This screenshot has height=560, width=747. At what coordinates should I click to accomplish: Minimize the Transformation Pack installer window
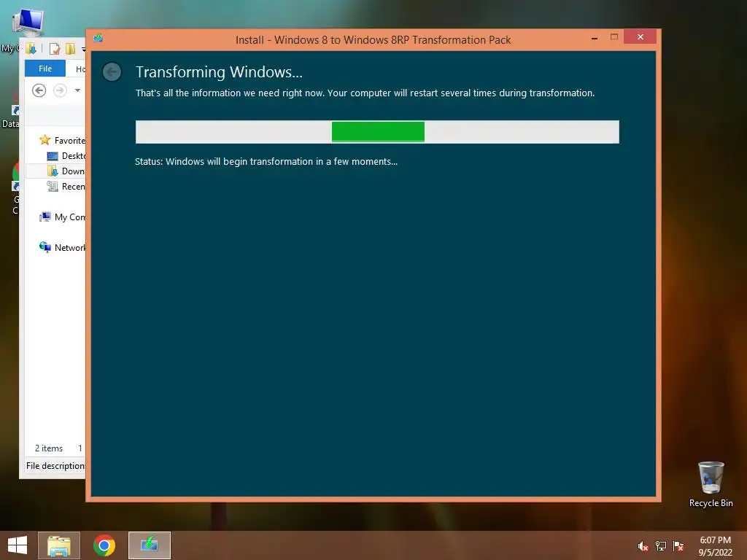click(595, 38)
